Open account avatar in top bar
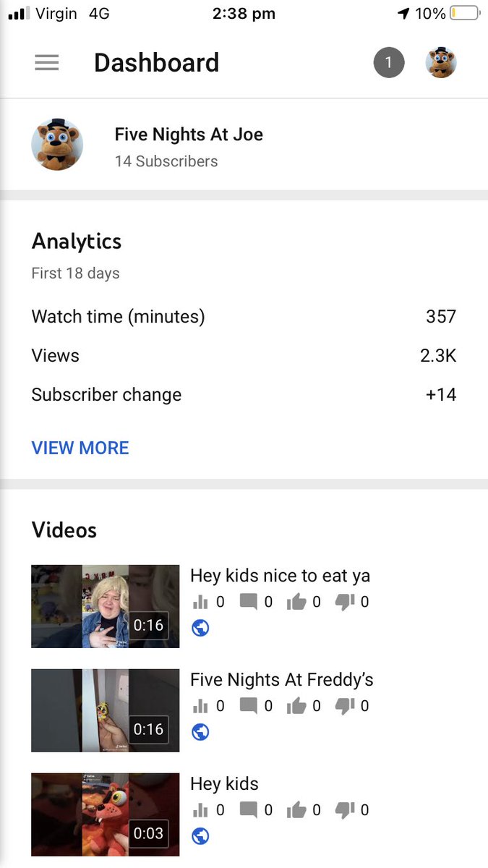This screenshot has width=488, height=868. [x=441, y=63]
